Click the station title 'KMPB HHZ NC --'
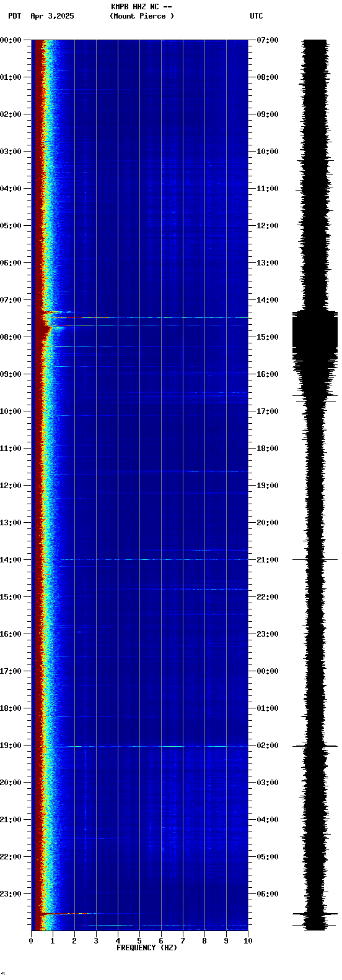The height and width of the screenshot is (980, 342). (x=141, y=7)
